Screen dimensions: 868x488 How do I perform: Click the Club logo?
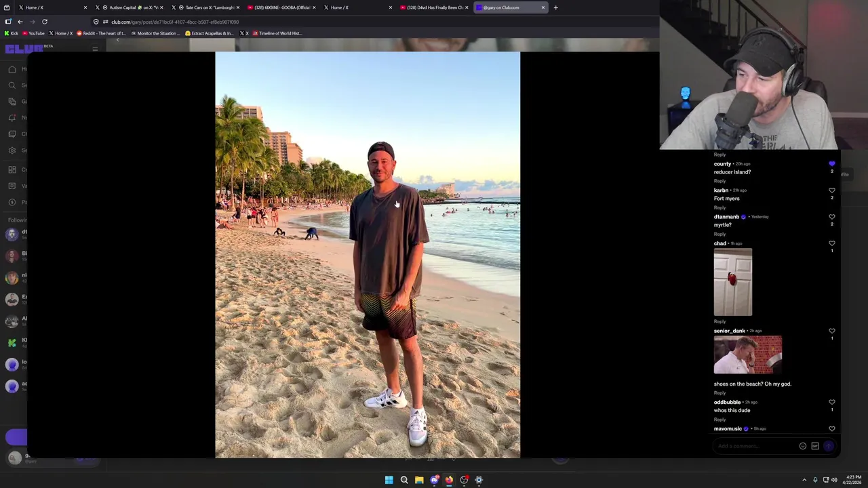click(x=24, y=49)
